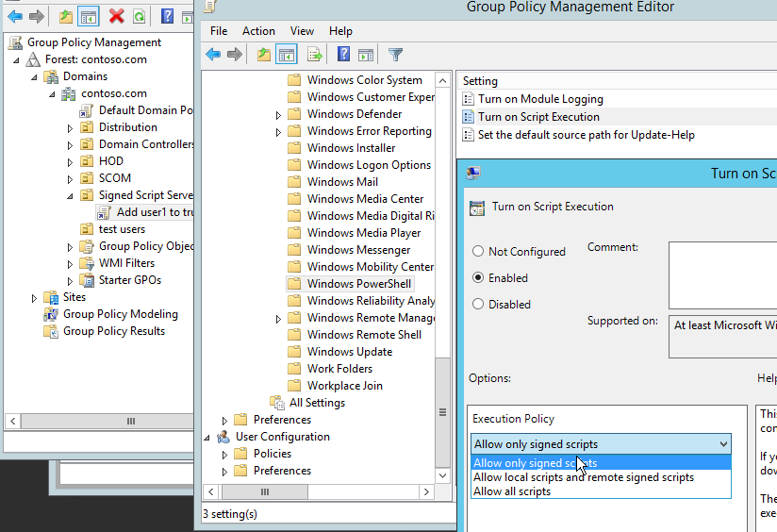The image size is (777, 532).
Task: Toggle console tree icon in Group Policy Management
Action: 89,17
